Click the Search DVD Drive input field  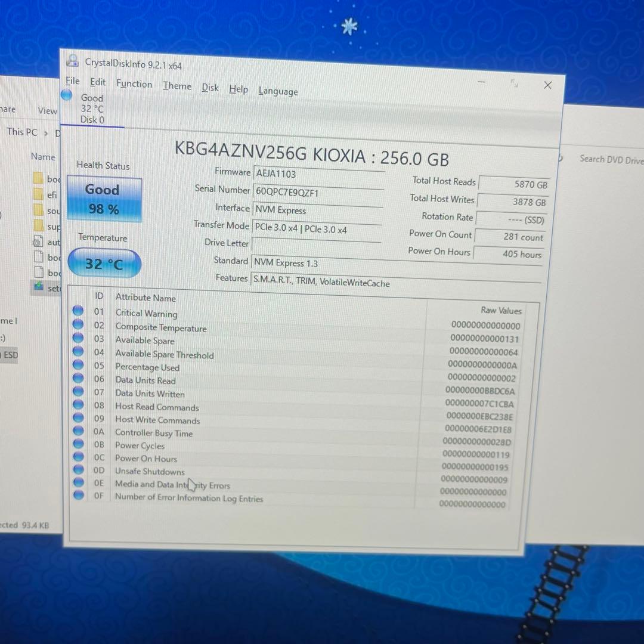point(608,159)
